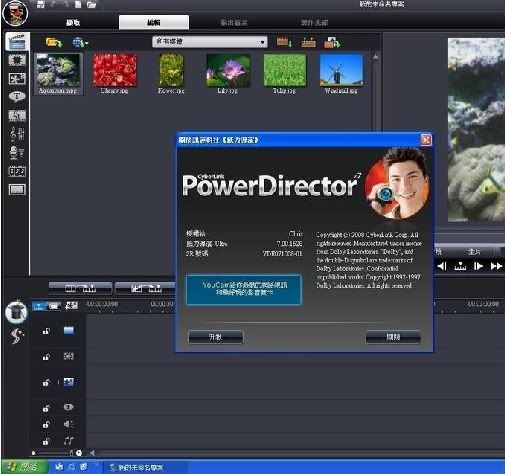
Task: Toggle lock on the video track
Action: pos(46,331)
